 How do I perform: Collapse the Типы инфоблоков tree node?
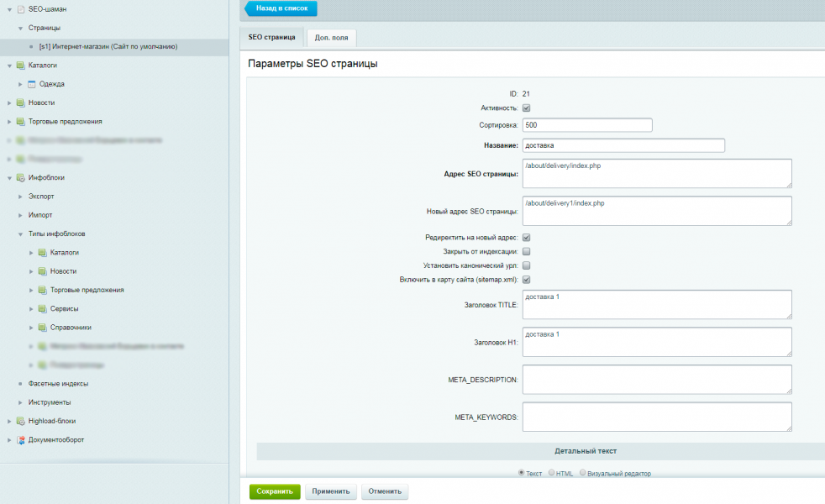point(20,234)
